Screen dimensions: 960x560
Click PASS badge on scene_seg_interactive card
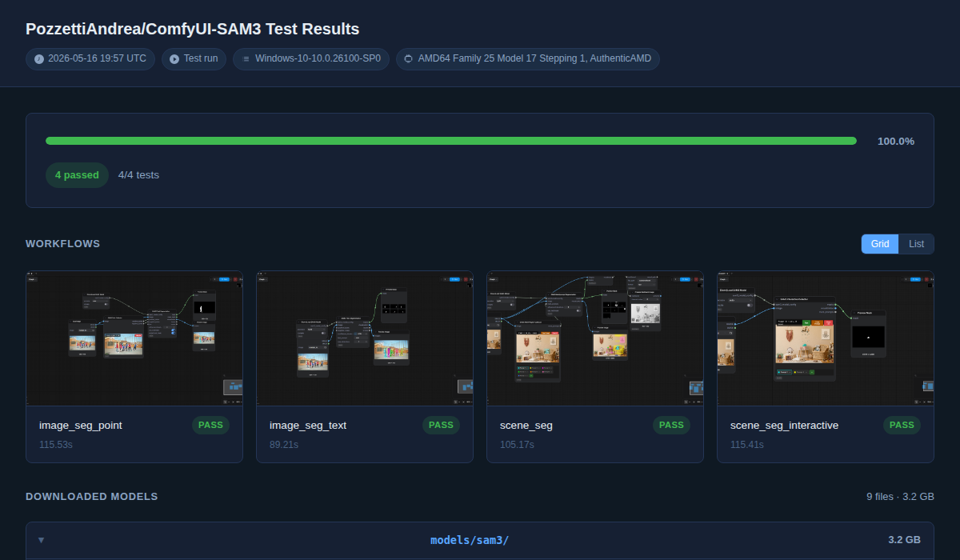pos(902,426)
